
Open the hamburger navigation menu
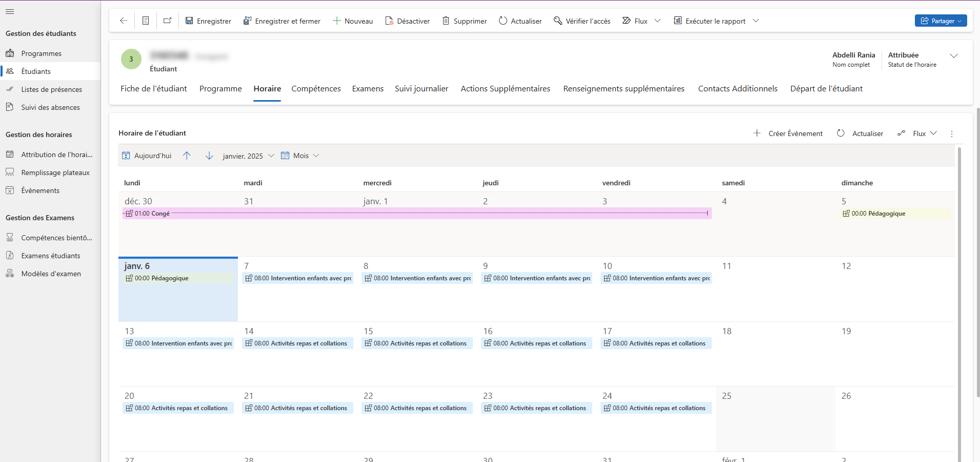pyautogui.click(x=10, y=11)
